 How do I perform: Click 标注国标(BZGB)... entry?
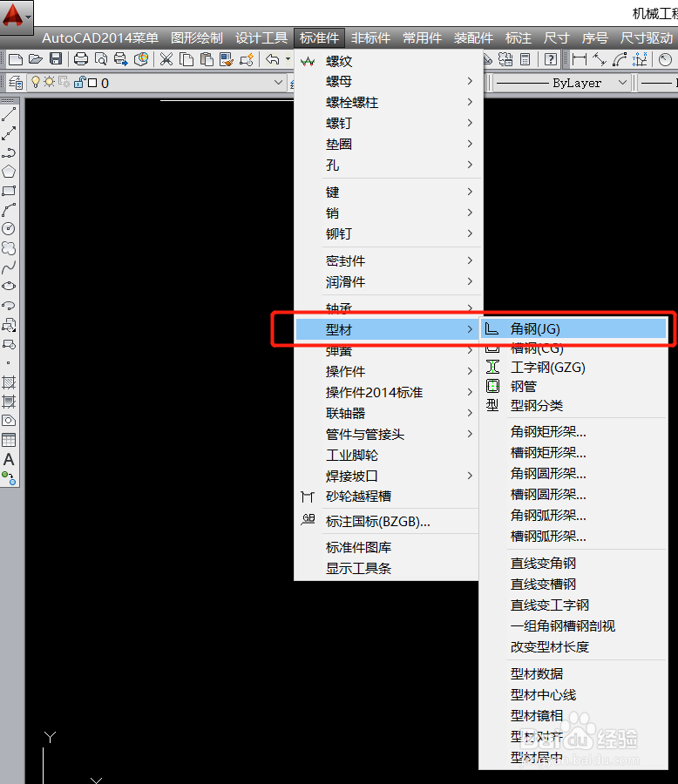(x=387, y=522)
